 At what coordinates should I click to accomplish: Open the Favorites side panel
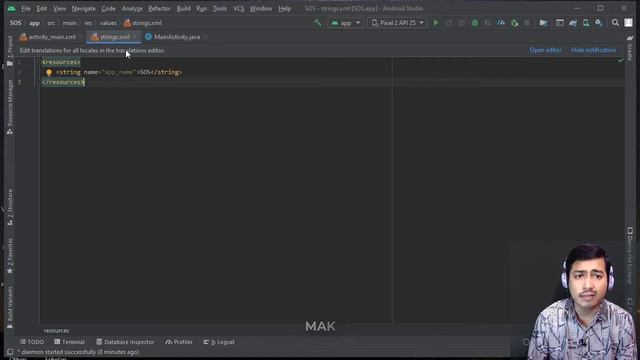10,256
